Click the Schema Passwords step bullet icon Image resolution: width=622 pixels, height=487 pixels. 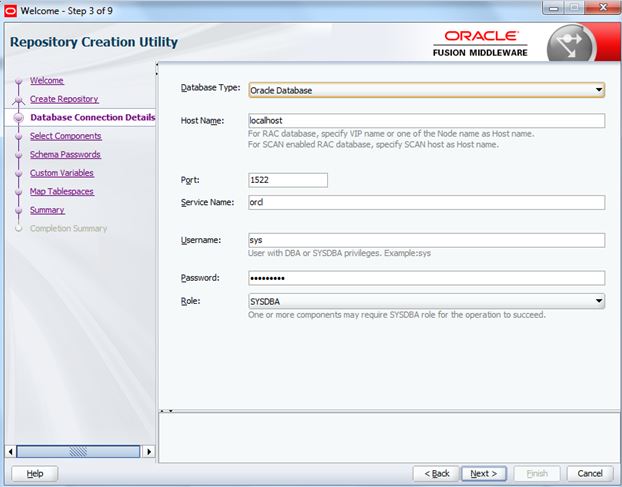click(x=18, y=155)
